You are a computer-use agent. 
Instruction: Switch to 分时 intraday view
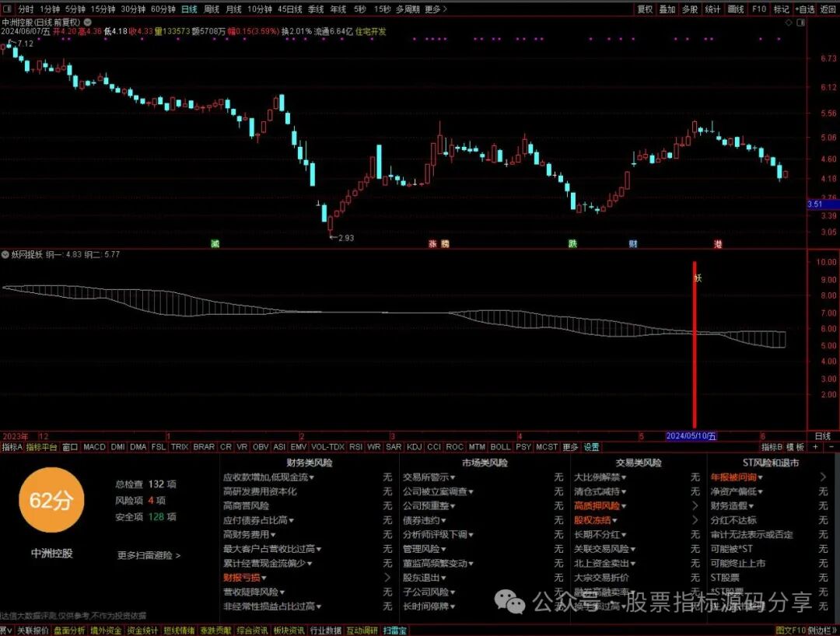[26, 9]
